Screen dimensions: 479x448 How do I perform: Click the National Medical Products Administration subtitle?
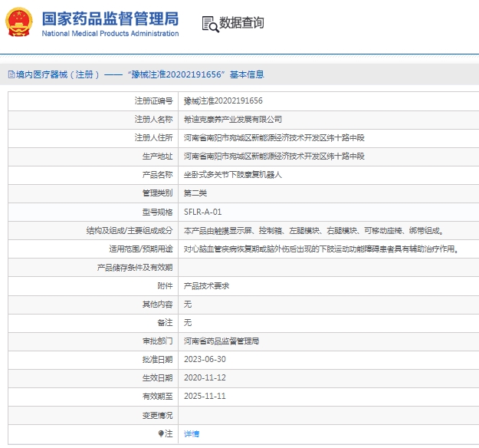(x=110, y=34)
